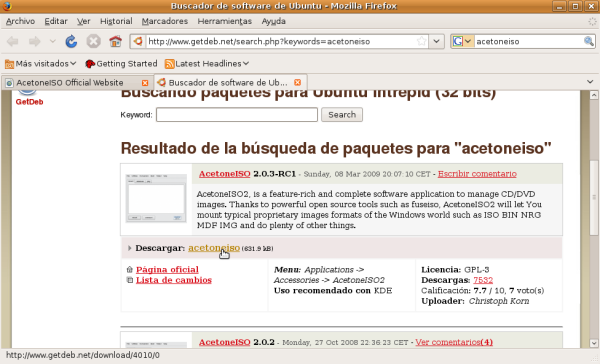Viewport: 600px width, 364px height.
Task: Click the Firefox icon in title bar
Action: [x=7, y=6]
